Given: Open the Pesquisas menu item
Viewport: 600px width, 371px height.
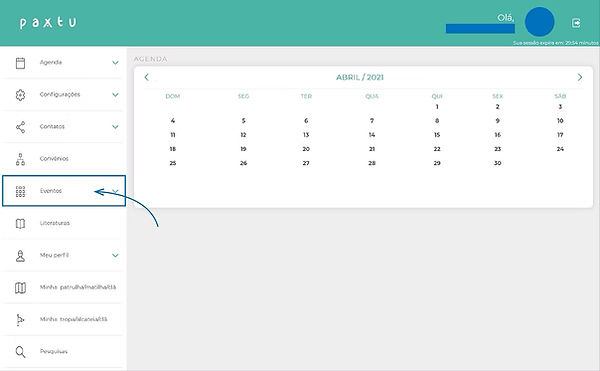Looking at the screenshot, I should tap(63, 351).
